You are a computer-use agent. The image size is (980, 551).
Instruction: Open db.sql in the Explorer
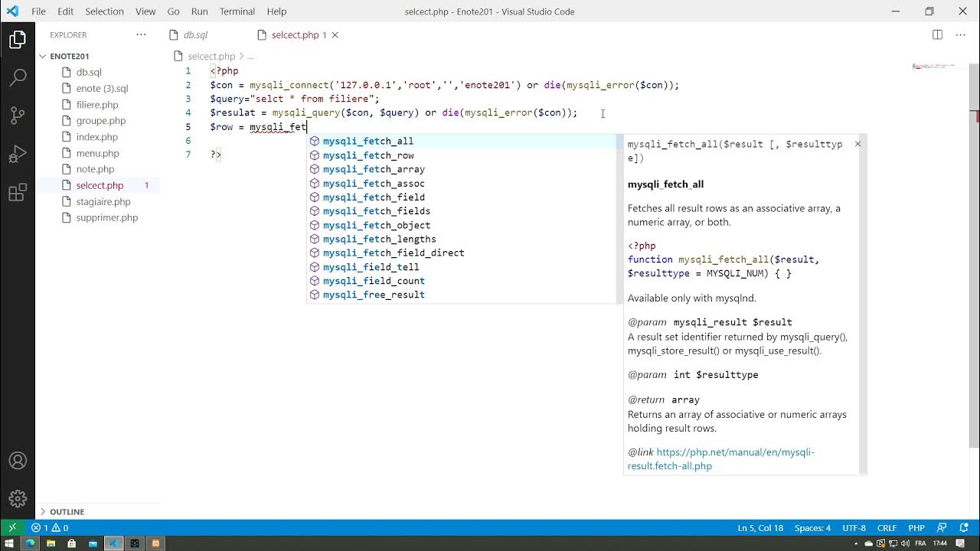(x=89, y=72)
